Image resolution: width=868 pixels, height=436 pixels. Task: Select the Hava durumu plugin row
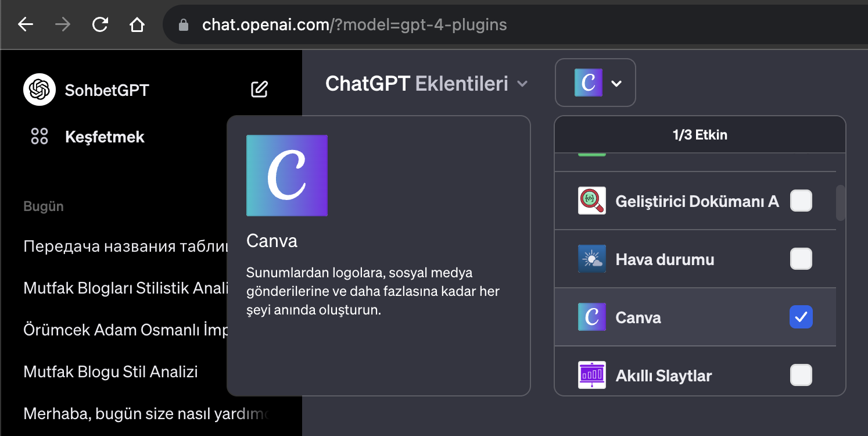click(x=695, y=259)
